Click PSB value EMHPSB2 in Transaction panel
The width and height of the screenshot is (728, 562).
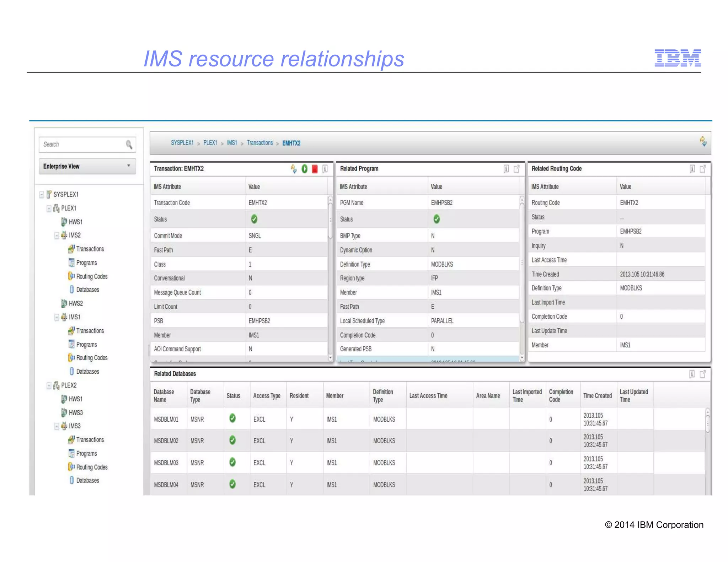click(x=259, y=321)
